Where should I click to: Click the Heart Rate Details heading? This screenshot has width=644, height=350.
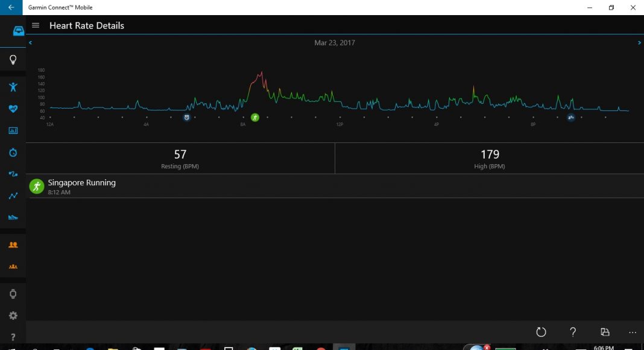(x=87, y=25)
